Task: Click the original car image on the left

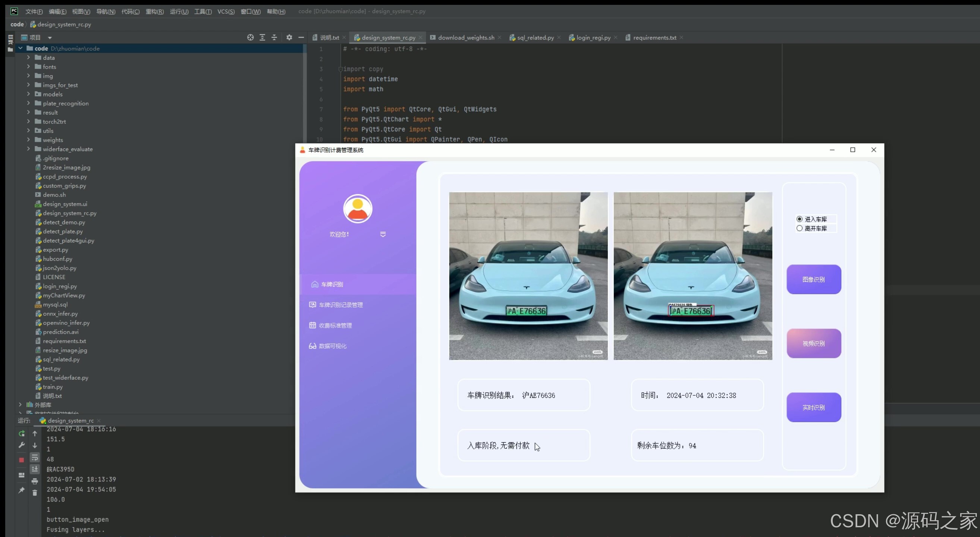Action: (528, 276)
